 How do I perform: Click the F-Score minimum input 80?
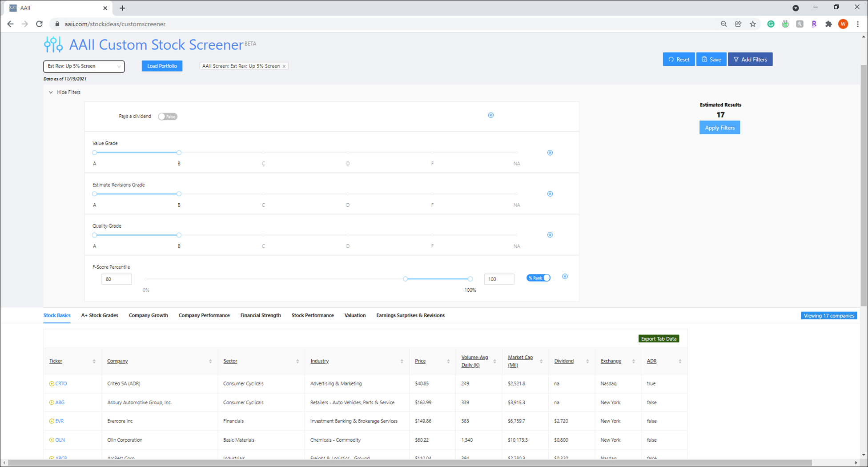[117, 279]
